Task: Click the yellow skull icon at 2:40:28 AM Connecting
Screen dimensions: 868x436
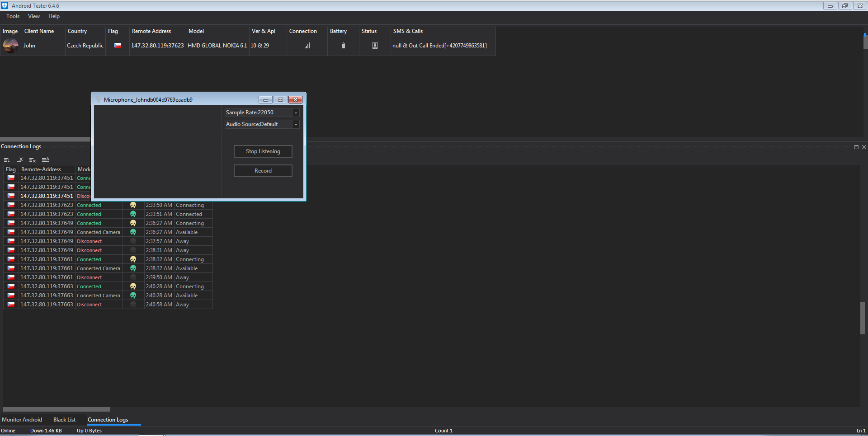Action: tap(133, 286)
